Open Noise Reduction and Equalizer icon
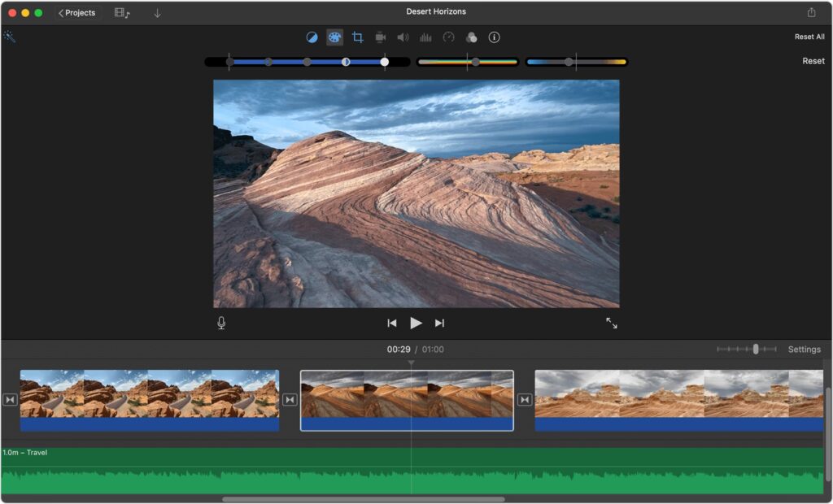 click(425, 37)
